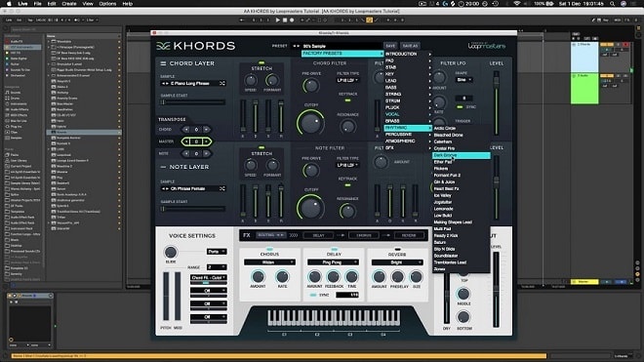Click the Ableton transport Play button
The height and width of the screenshot is (362, 644).
[278, 20]
